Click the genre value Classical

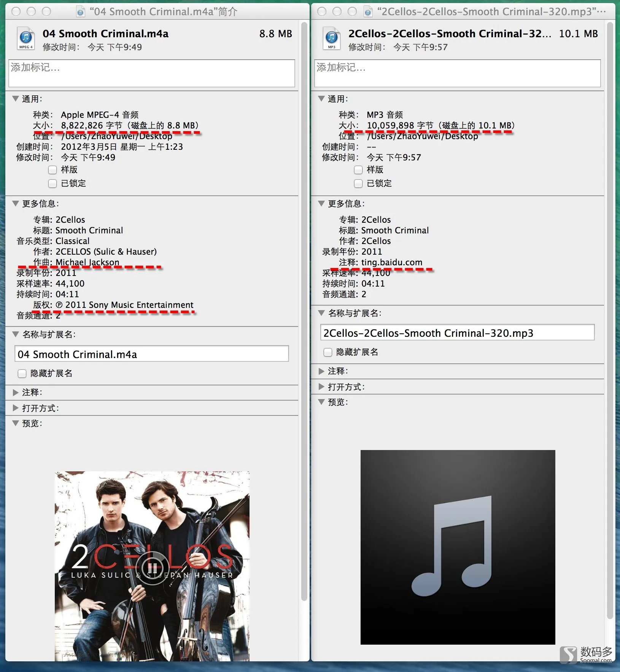tap(73, 241)
